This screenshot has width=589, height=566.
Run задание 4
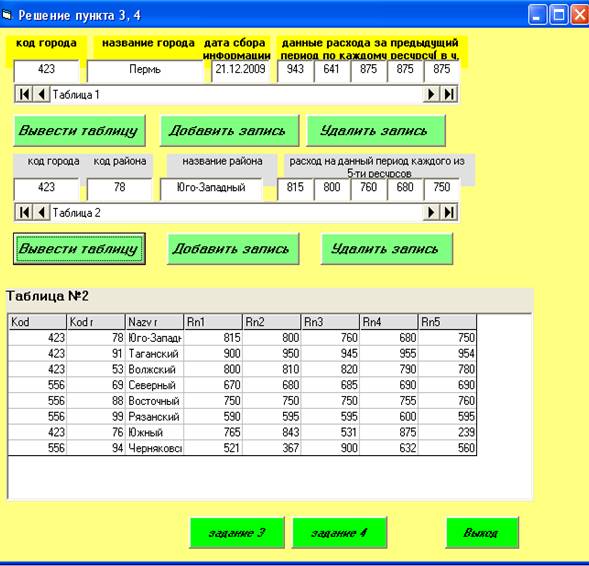pos(339,533)
